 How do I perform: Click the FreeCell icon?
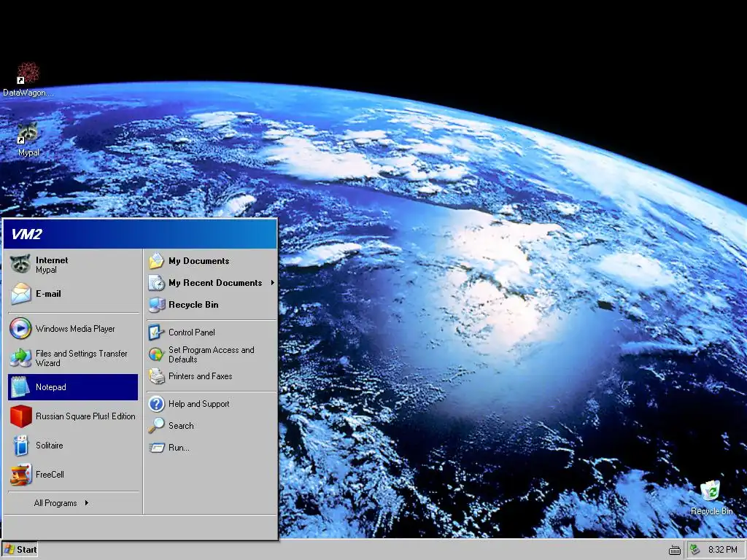coord(20,474)
